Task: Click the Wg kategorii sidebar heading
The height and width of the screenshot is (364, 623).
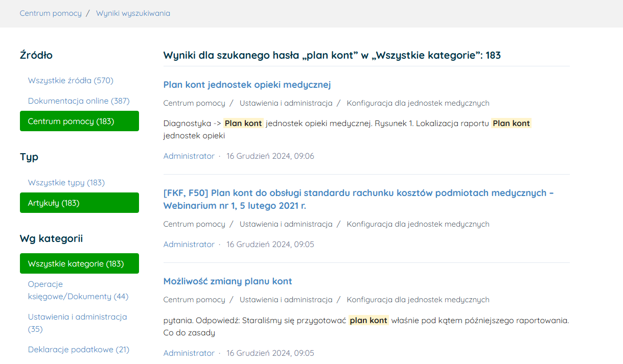Action: click(51, 238)
